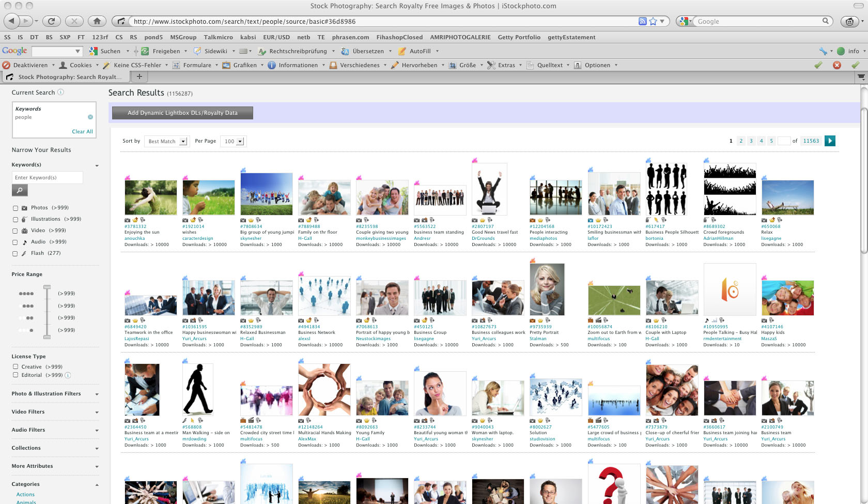
Task: Expand Photo & Illustration Filters section
Action: click(97, 394)
